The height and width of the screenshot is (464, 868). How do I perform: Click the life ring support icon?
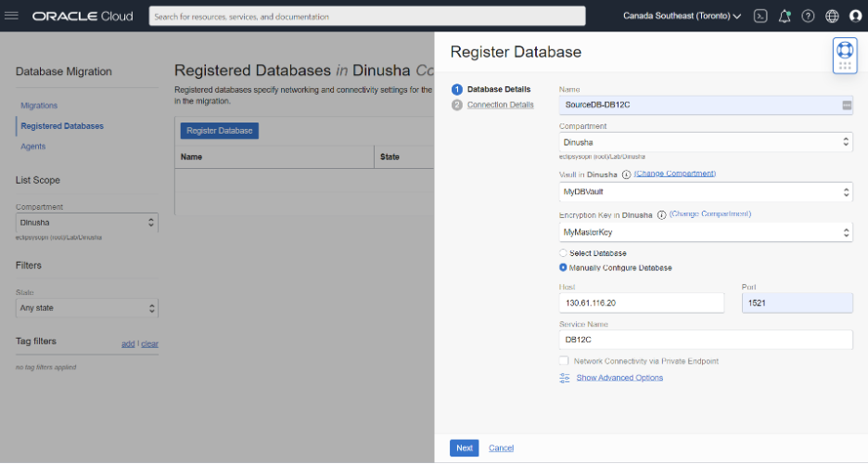pos(845,50)
